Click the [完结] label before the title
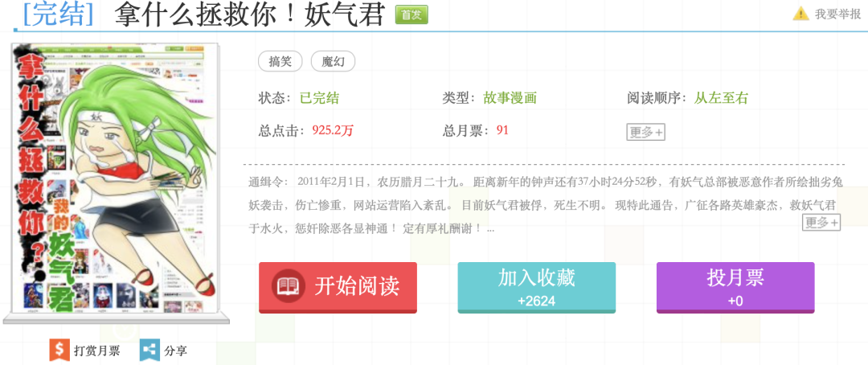 tap(57, 15)
